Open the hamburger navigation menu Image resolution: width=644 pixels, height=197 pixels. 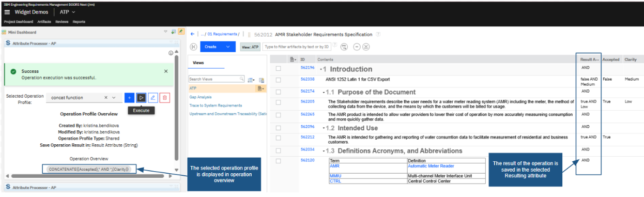(x=7, y=12)
